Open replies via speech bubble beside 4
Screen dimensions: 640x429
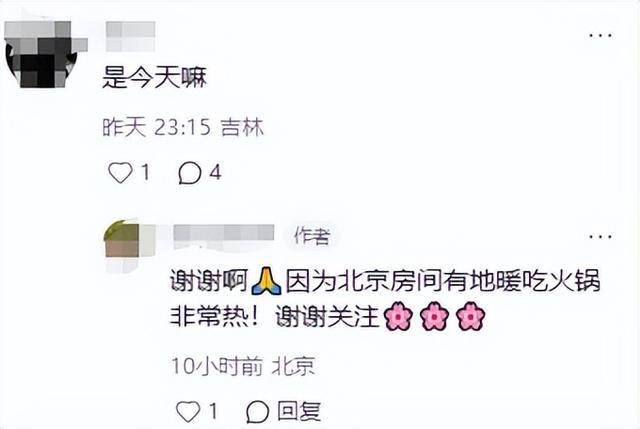click(190, 173)
